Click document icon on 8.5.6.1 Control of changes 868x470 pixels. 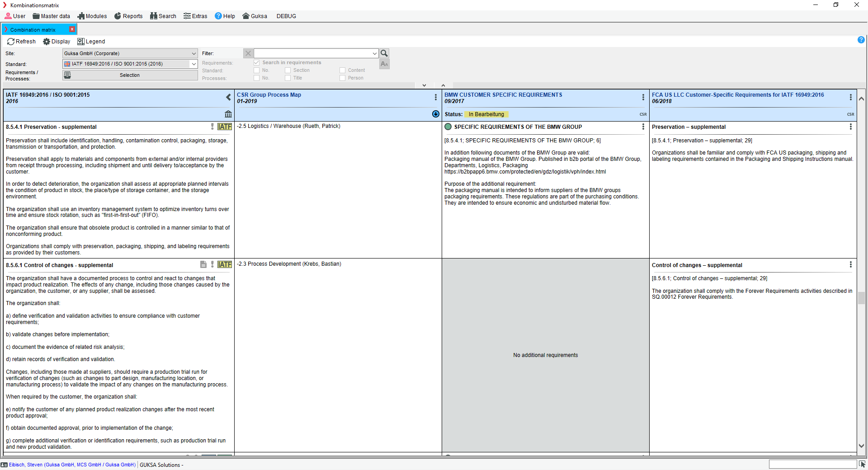click(203, 264)
